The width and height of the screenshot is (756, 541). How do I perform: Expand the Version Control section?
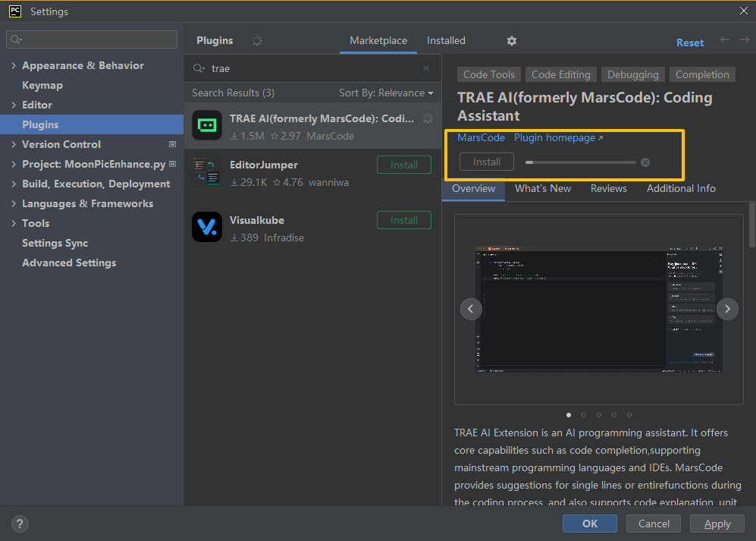[x=14, y=144]
